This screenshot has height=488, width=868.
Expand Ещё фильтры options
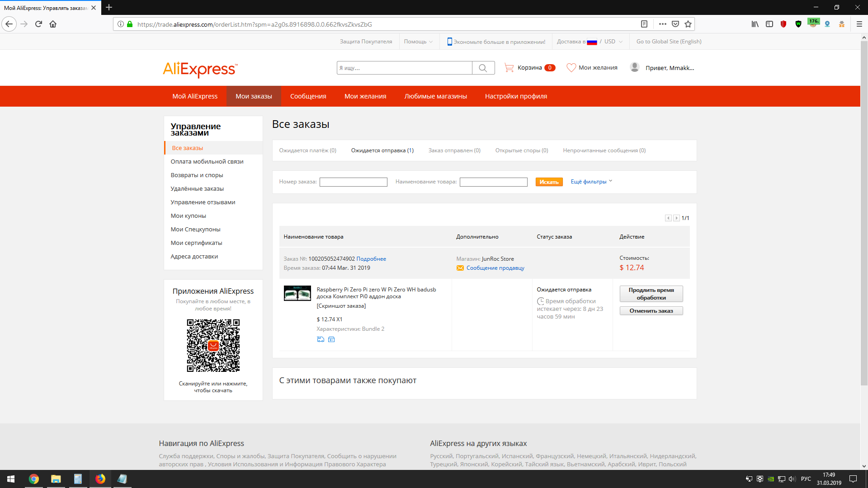tap(591, 182)
